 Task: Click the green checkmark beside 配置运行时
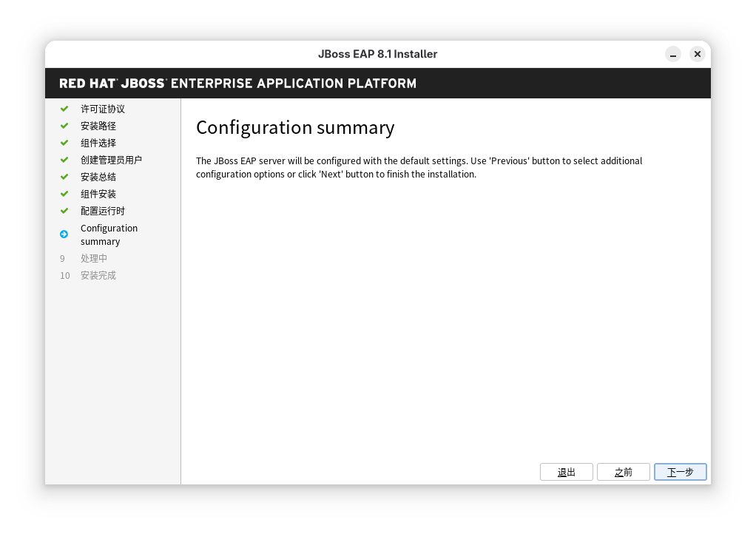tap(64, 211)
